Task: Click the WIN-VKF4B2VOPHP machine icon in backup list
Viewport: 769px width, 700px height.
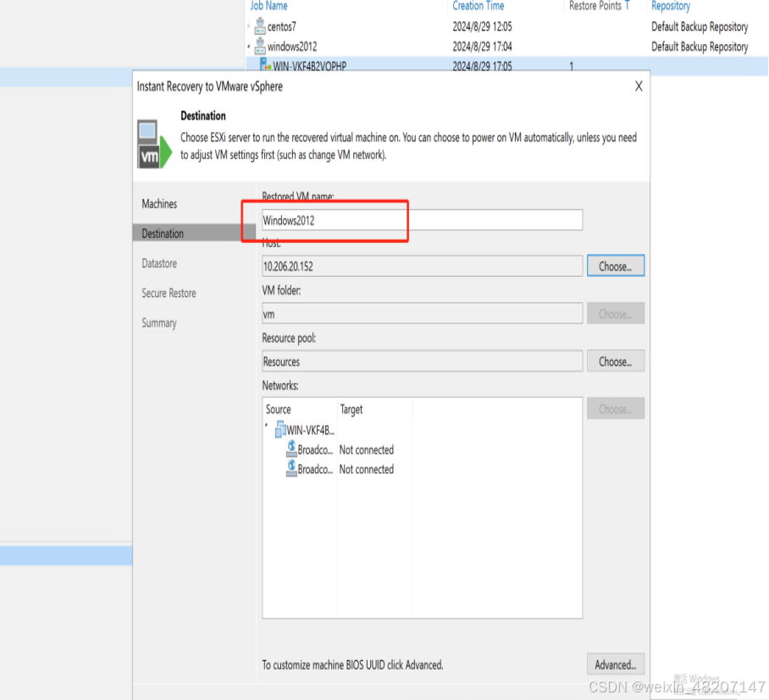Action: coord(265,64)
